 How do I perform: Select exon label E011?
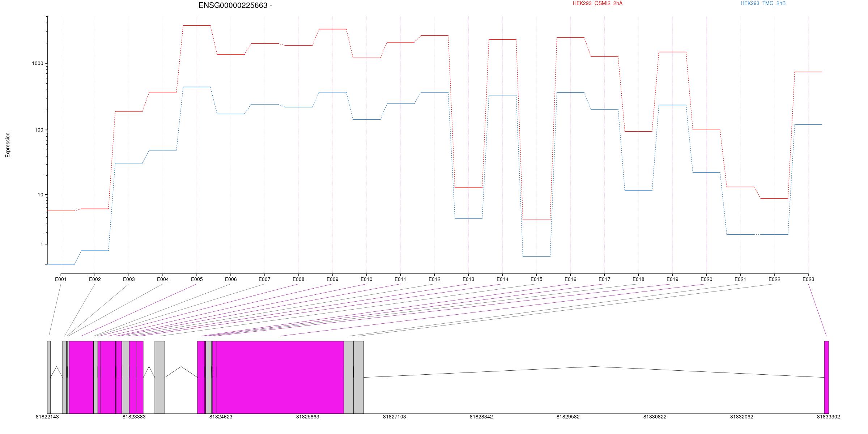click(x=400, y=279)
